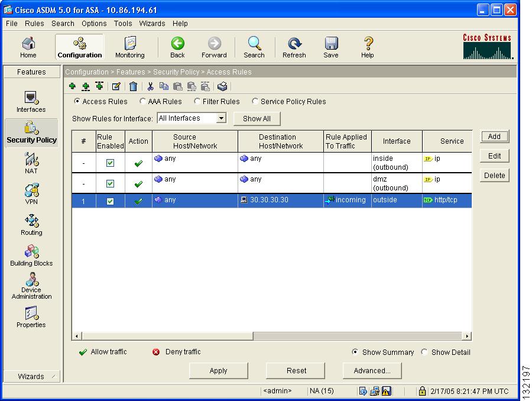
Task: Toggle Rule Enabled checkbox for dmz outbound rule
Action: pos(111,184)
